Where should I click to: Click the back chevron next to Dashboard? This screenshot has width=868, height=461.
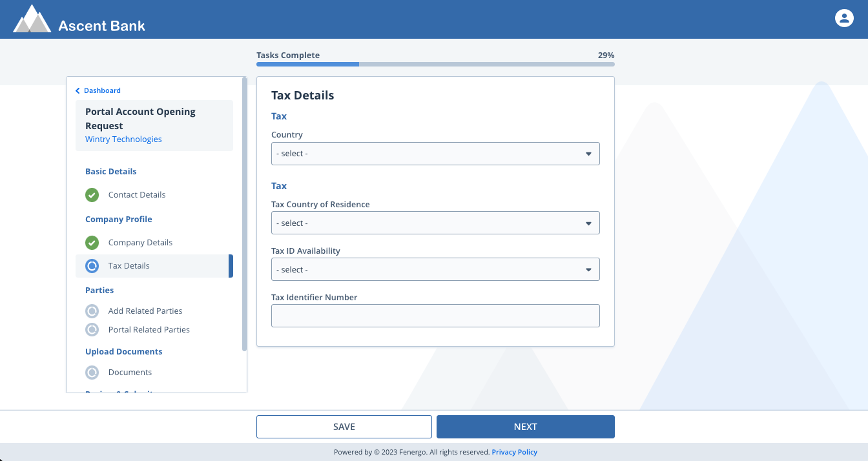click(78, 91)
